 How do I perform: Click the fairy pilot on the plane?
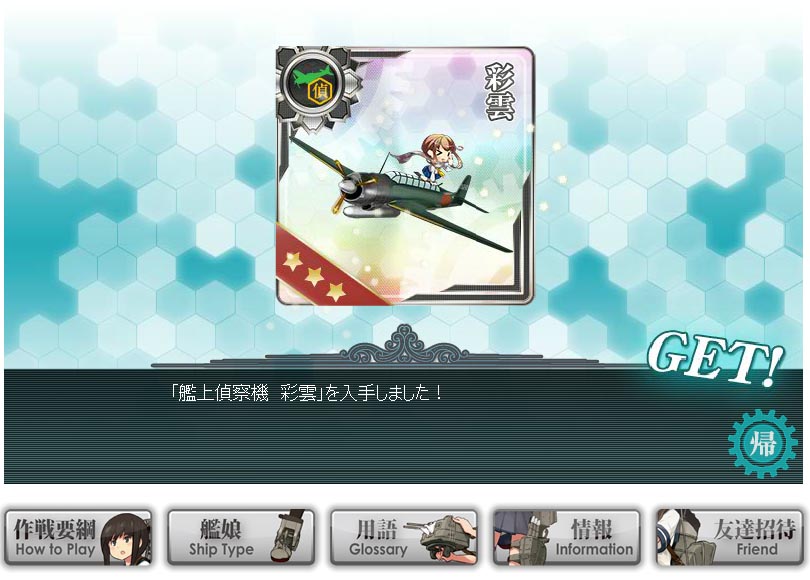[435, 160]
